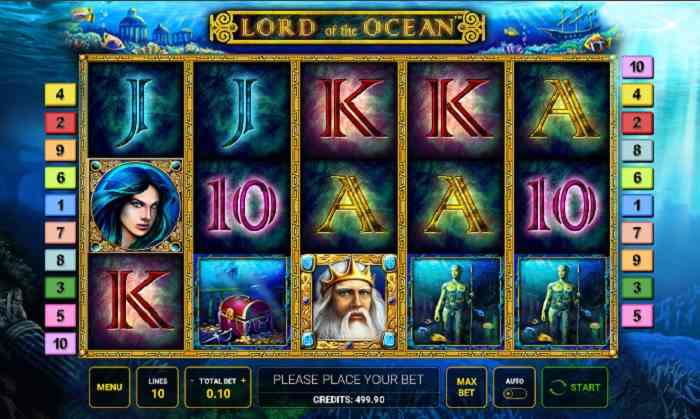Click the statue symbol on the fifth reel
The image size is (700, 419).
[562, 302]
